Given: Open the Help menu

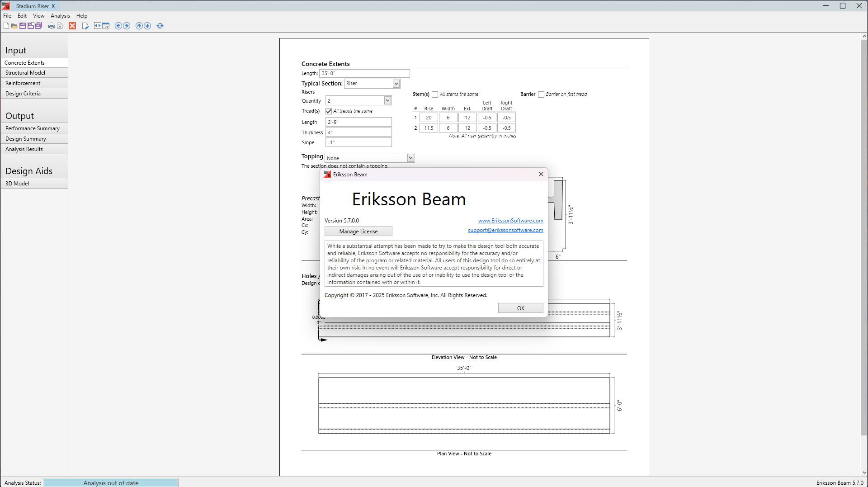Looking at the screenshot, I should [82, 15].
